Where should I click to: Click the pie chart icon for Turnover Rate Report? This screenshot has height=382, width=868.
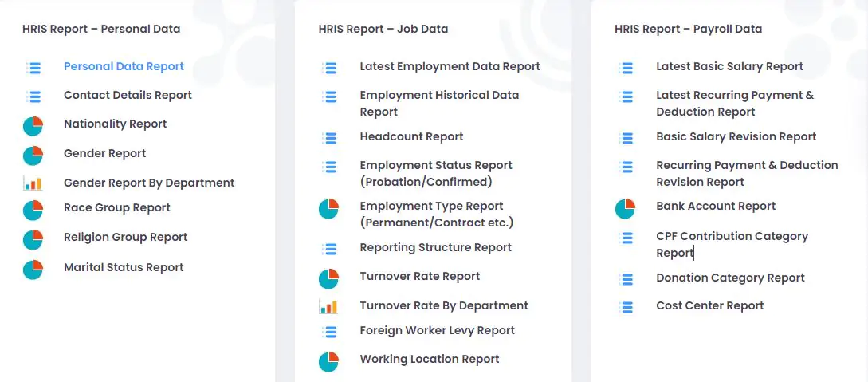[329, 278]
